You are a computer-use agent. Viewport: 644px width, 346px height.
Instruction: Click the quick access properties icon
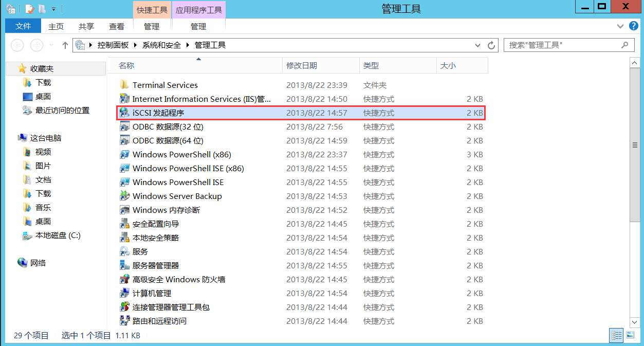tap(29, 9)
